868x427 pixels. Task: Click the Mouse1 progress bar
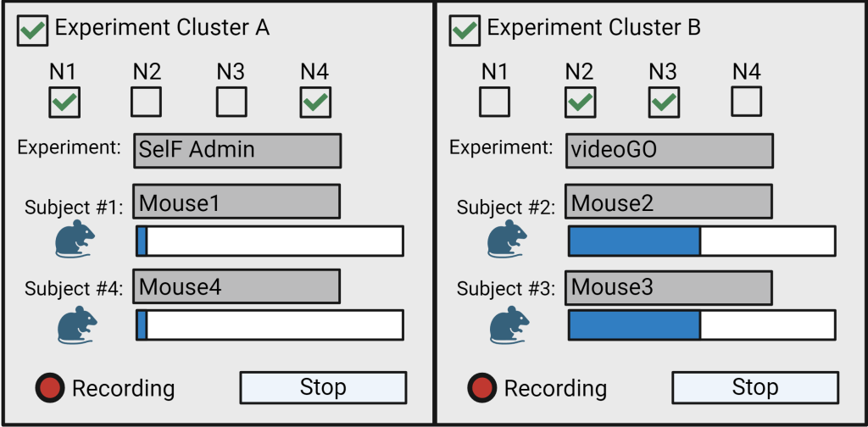coord(270,241)
